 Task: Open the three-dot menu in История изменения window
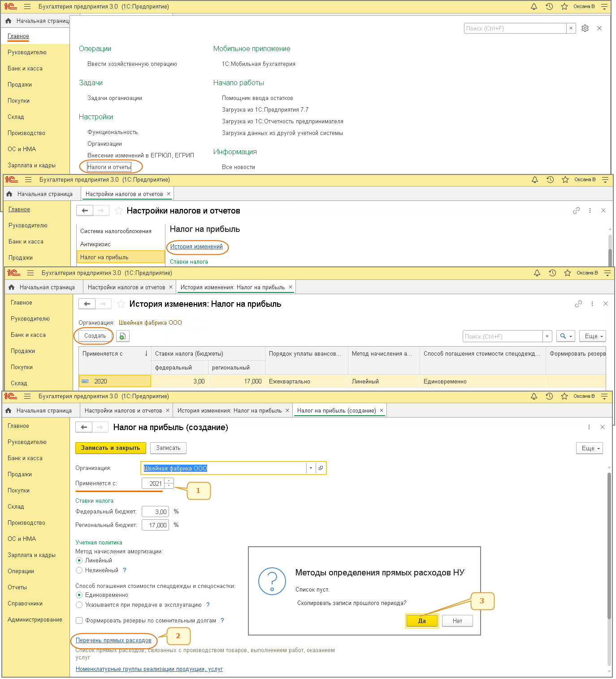pos(592,304)
